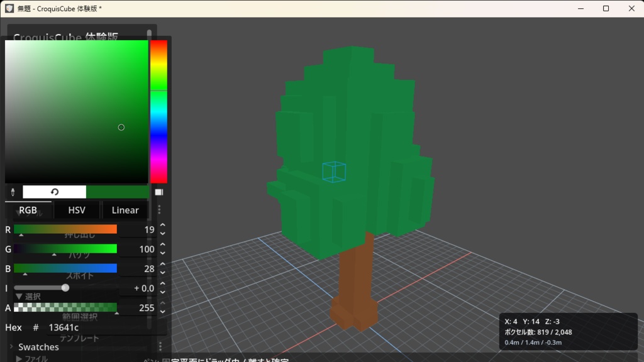Increase the R value with the up arrow

[x=163, y=225]
